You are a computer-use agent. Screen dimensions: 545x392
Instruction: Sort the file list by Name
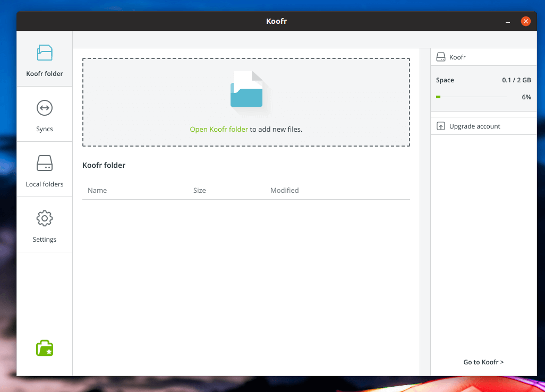97,190
